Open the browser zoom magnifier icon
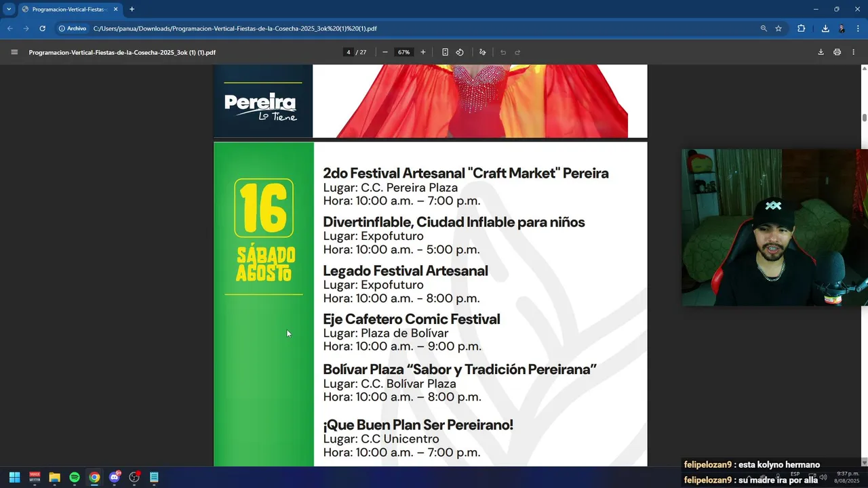This screenshot has width=868, height=488. [x=764, y=28]
